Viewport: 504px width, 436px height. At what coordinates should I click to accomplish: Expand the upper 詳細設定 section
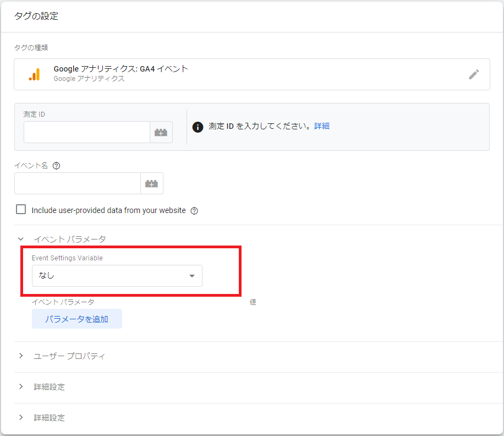click(21, 387)
